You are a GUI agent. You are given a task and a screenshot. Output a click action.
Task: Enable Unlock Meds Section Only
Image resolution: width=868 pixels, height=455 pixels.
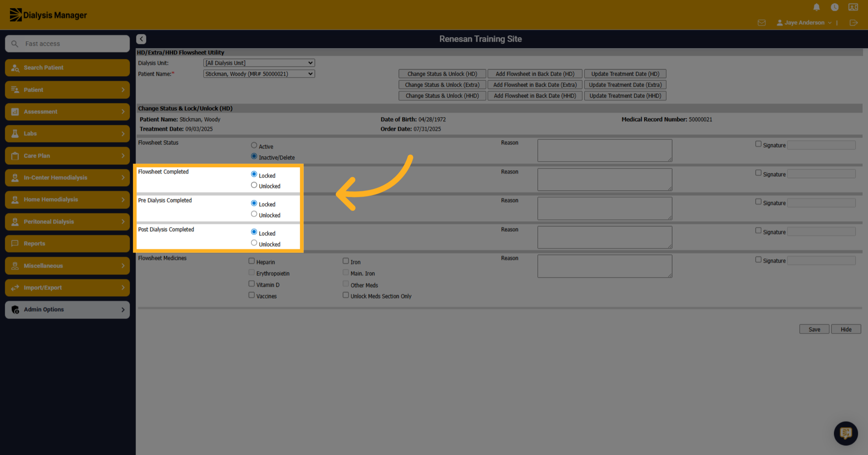click(346, 295)
